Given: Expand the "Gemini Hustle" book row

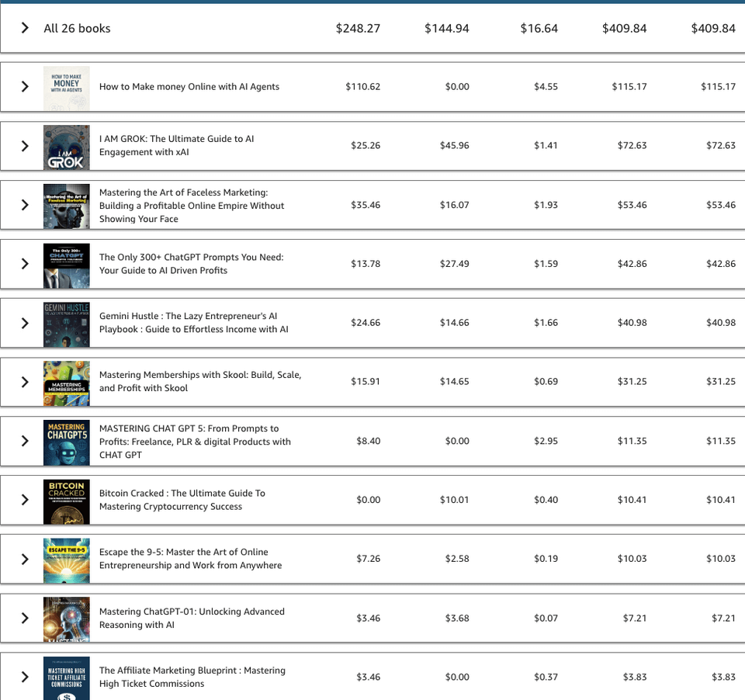Looking at the screenshot, I should click(x=24, y=323).
